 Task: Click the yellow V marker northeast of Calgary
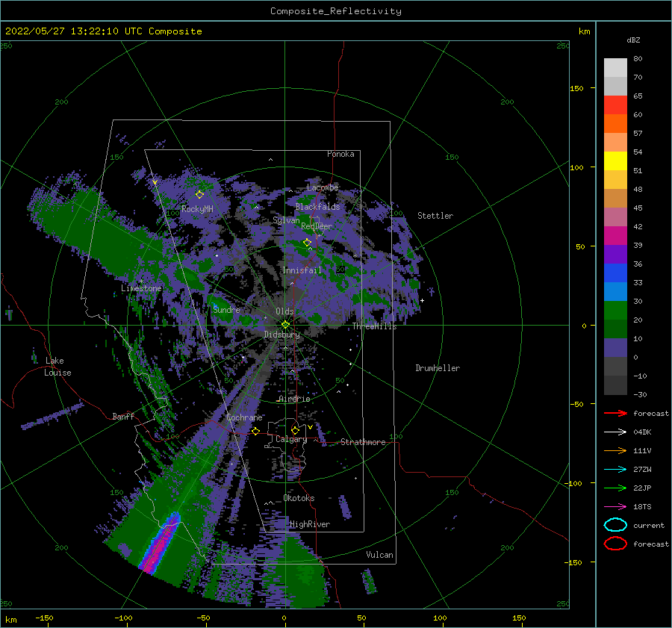tap(310, 427)
